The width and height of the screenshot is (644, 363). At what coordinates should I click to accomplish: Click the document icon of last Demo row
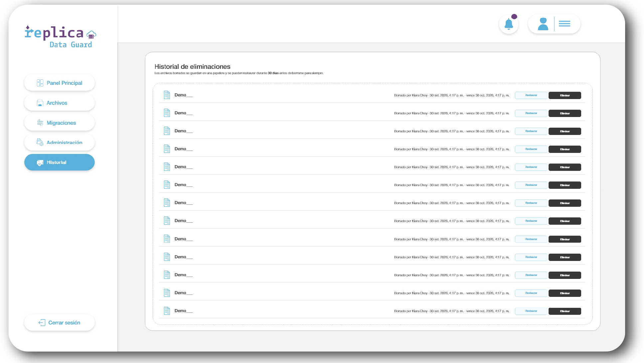[167, 311]
